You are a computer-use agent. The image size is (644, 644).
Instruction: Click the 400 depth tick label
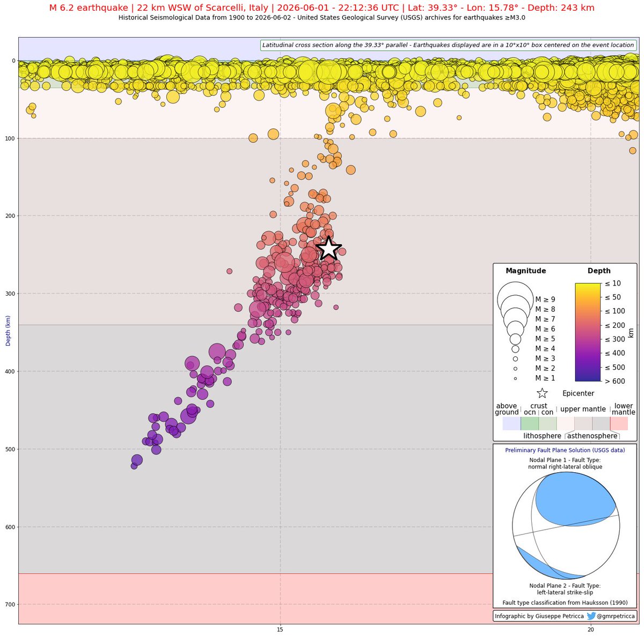[10, 371]
